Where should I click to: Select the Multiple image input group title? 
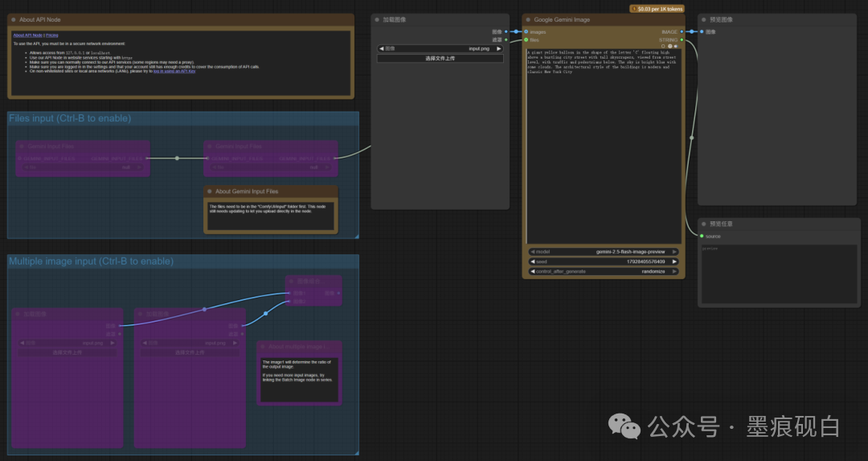[91, 261]
